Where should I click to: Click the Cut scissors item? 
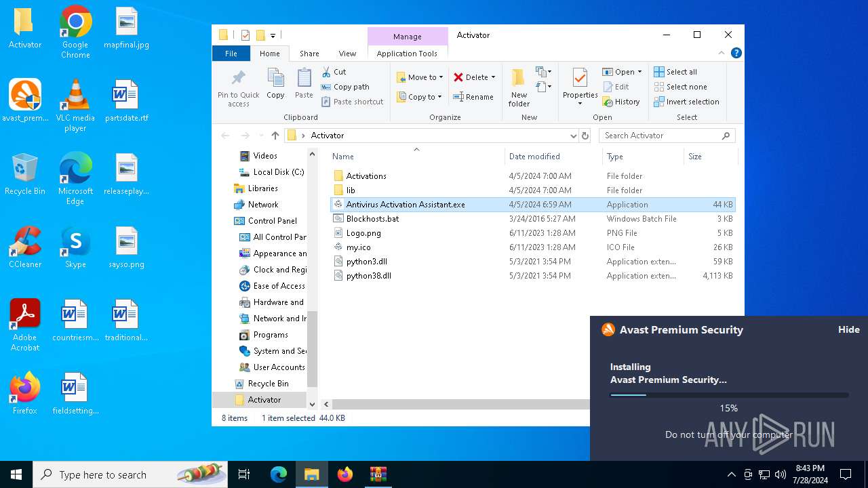(x=334, y=72)
